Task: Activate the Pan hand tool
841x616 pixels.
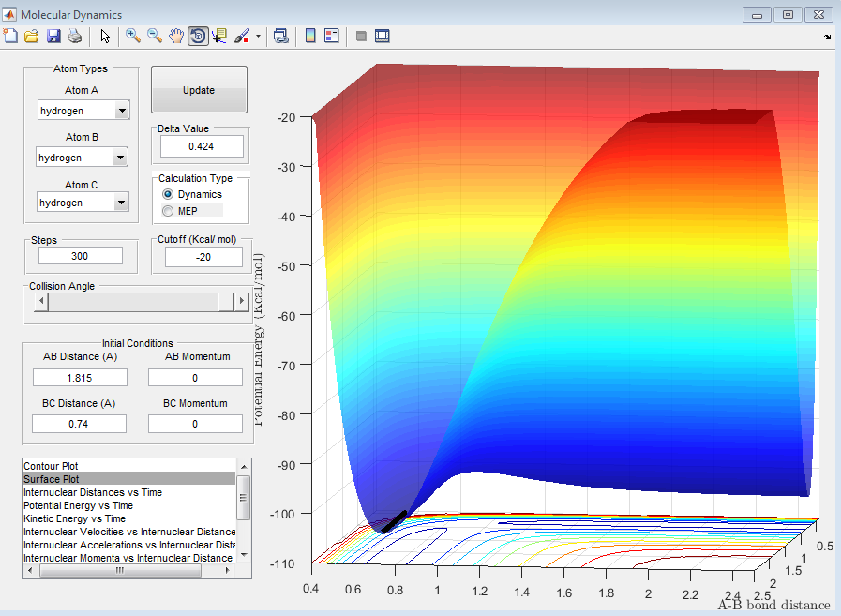Action: (176, 36)
